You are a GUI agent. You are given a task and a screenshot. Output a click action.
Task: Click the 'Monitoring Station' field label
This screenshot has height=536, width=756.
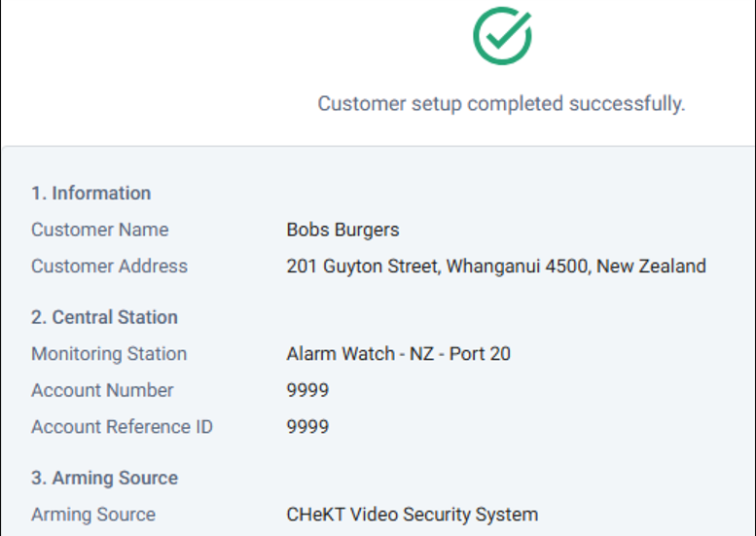[109, 353]
